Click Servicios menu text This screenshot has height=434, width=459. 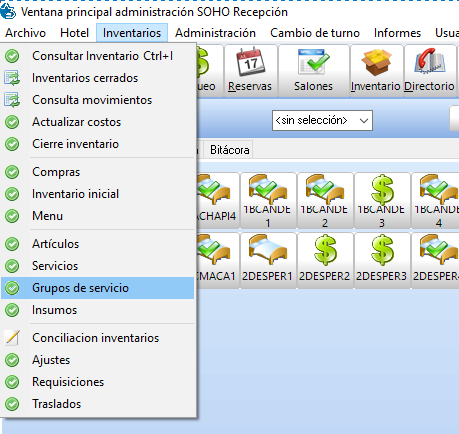coord(55,266)
